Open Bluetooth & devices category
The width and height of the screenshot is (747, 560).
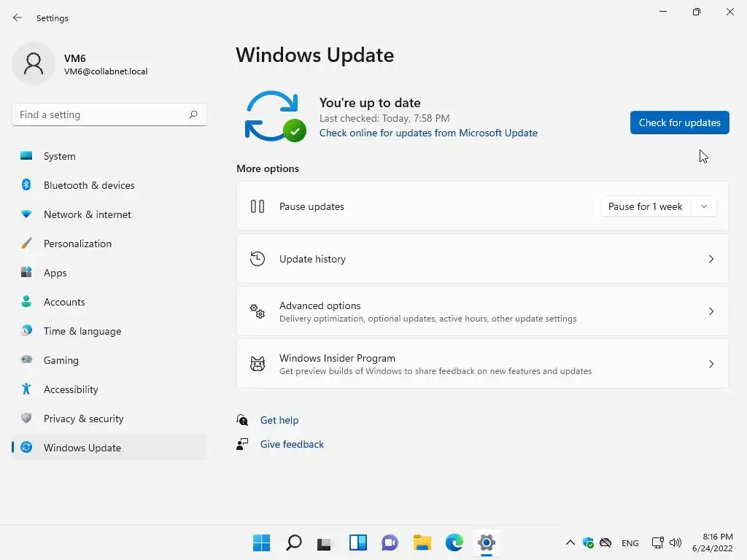click(x=109, y=184)
